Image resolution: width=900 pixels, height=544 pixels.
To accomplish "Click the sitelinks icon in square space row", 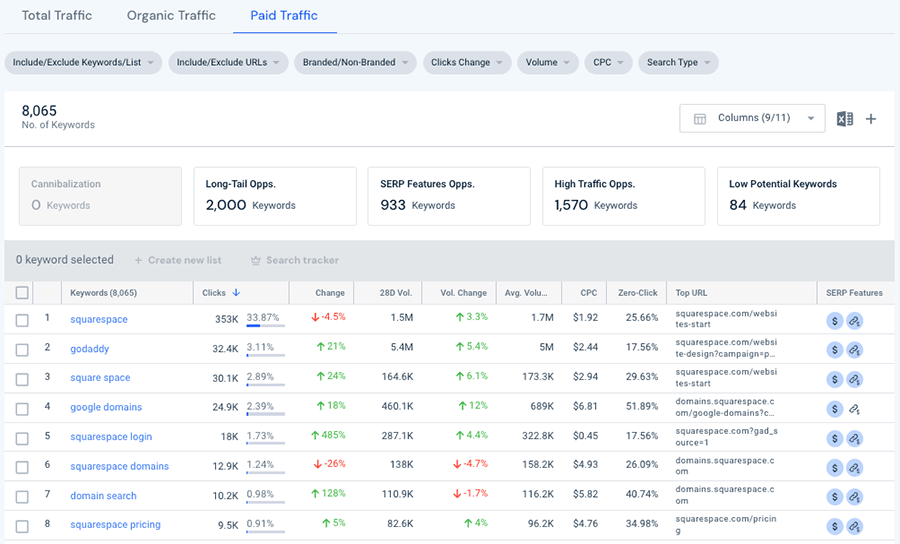I will 855,379.
